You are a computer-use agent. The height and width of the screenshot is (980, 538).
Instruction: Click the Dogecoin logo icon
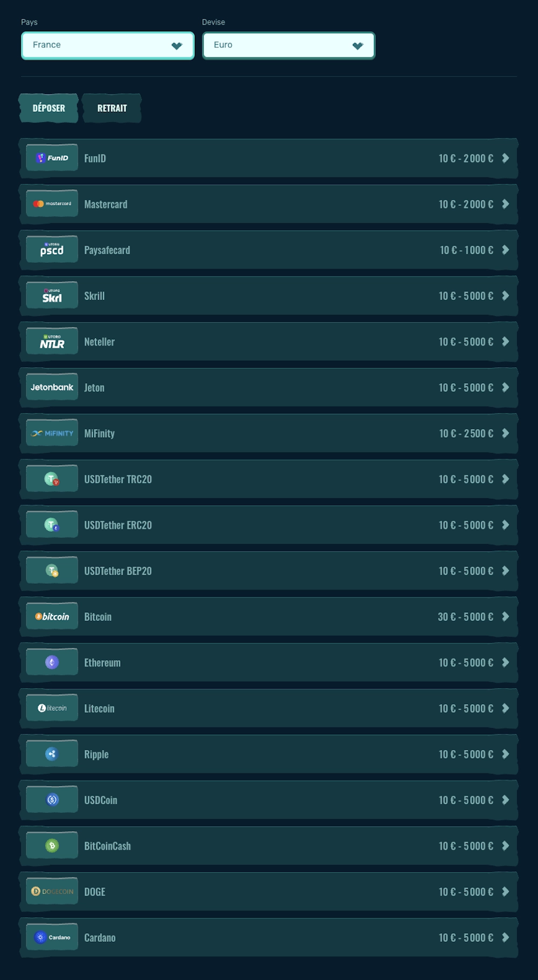[x=52, y=891]
